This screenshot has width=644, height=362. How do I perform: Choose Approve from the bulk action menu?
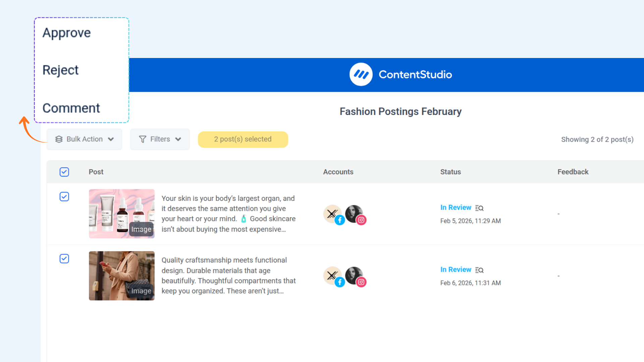pyautogui.click(x=66, y=33)
